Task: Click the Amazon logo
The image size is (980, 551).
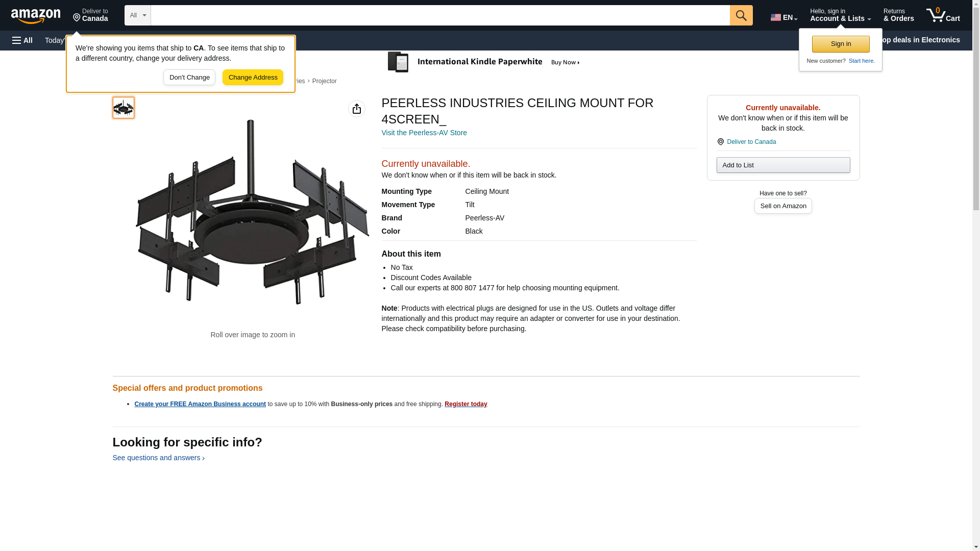Action: tap(36, 16)
